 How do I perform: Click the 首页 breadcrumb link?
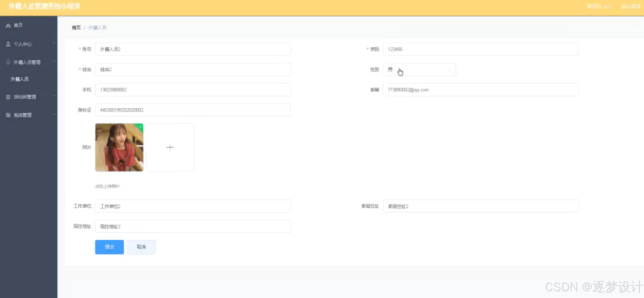(x=76, y=27)
